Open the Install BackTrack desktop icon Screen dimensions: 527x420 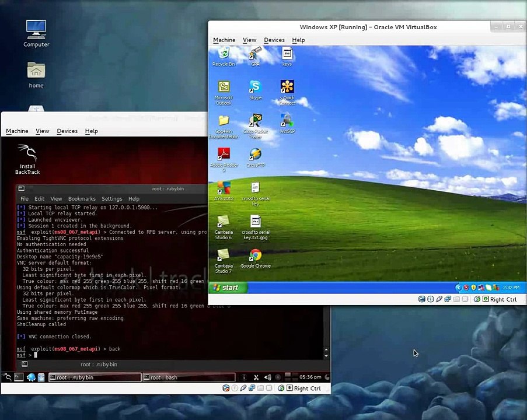27,160
